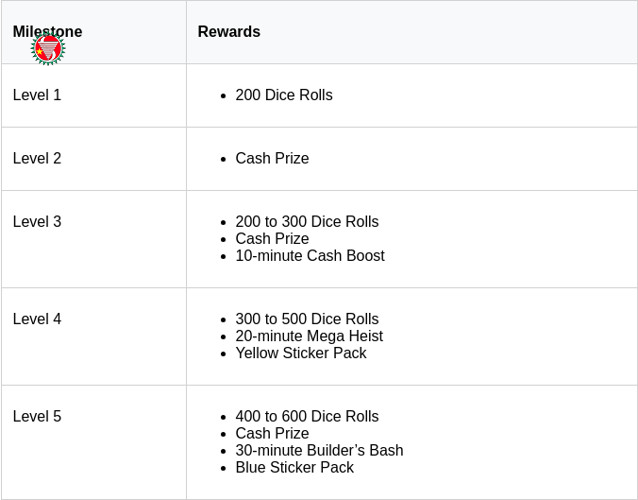The height and width of the screenshot is (500, 638).
Task: Click the Rewards column header
Action: pyautogui.click(x=229, y=32)
